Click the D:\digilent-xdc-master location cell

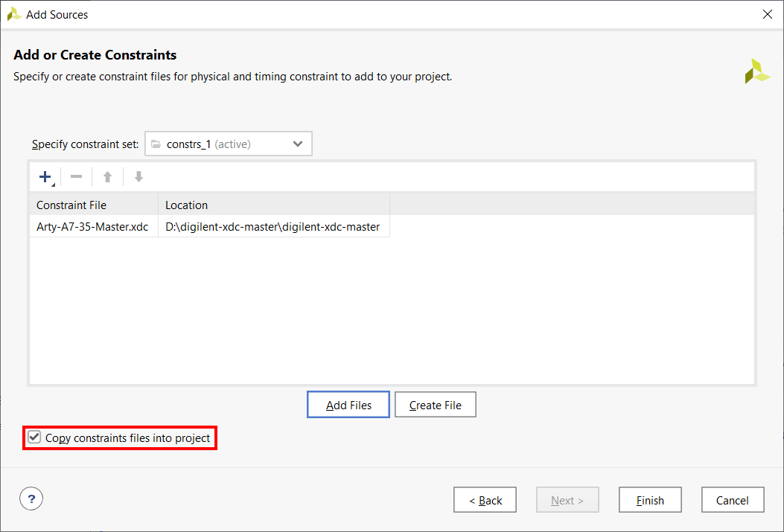(x=273, y=226)
